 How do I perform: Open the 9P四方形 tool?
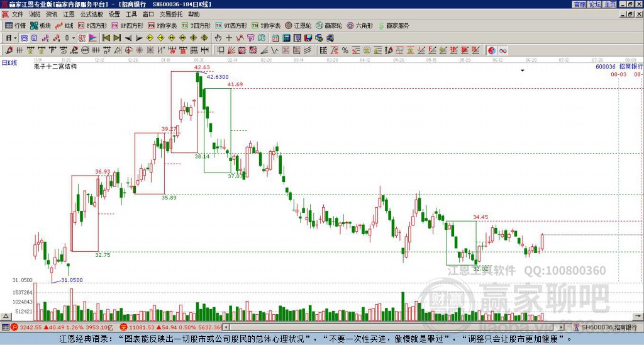click(127, 25)
